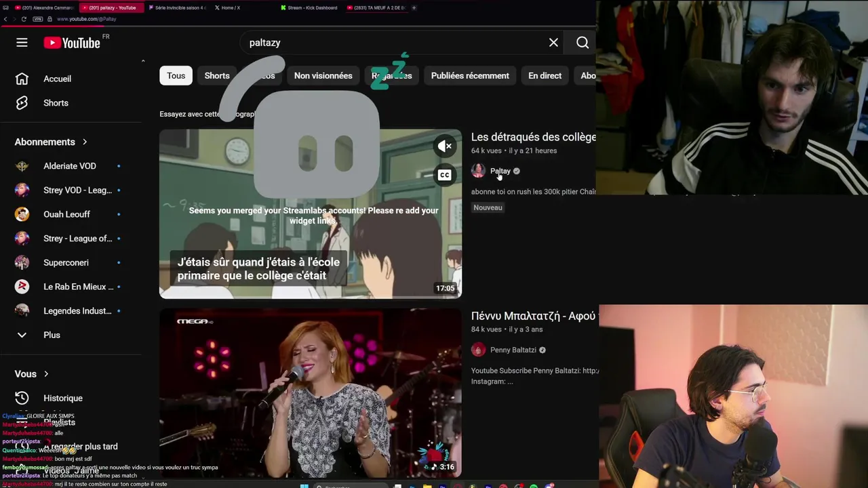Toggle mute on the first video preview

[444, 146]
